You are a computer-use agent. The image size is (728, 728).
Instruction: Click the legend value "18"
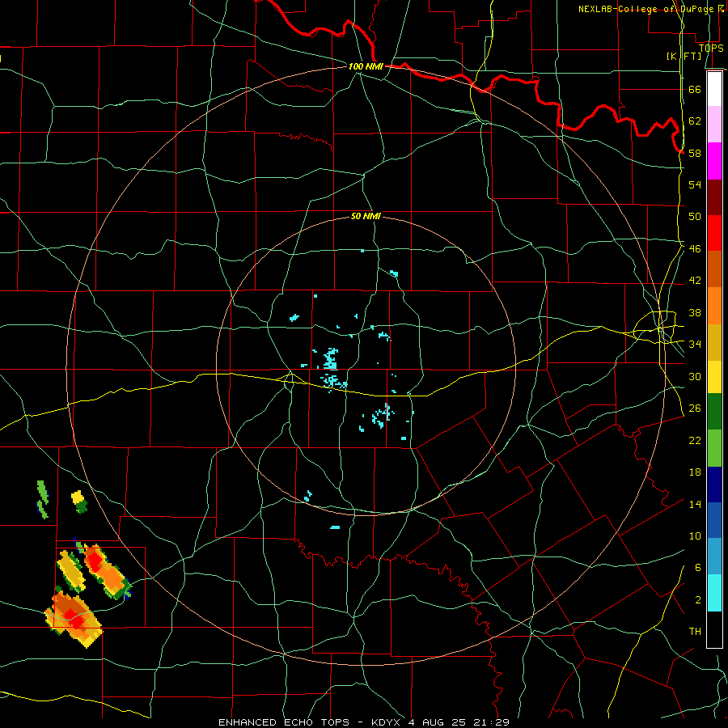pos(695,472)
